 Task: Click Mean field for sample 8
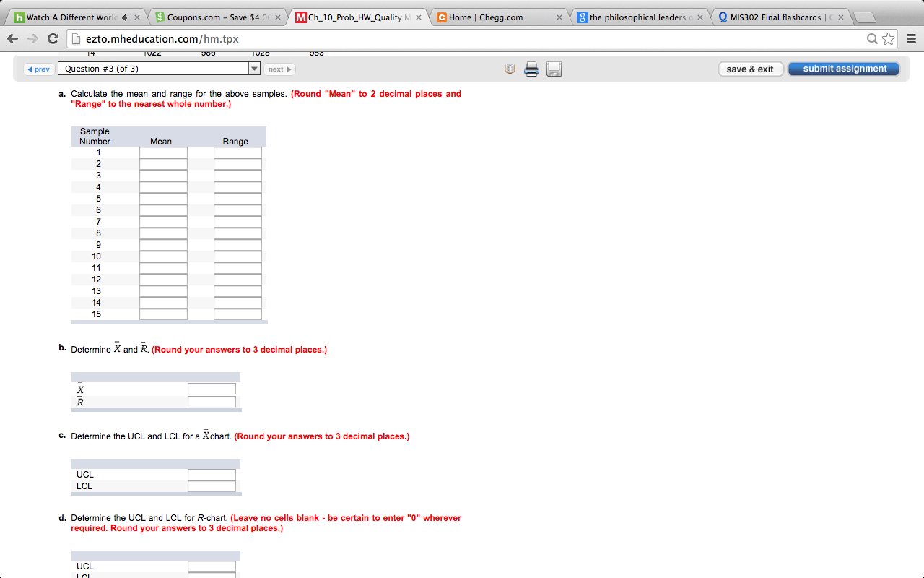pos(163,233)
